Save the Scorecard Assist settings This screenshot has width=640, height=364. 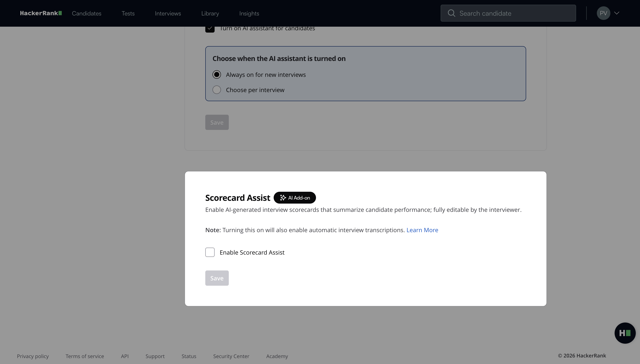click(x=217, y=278)
